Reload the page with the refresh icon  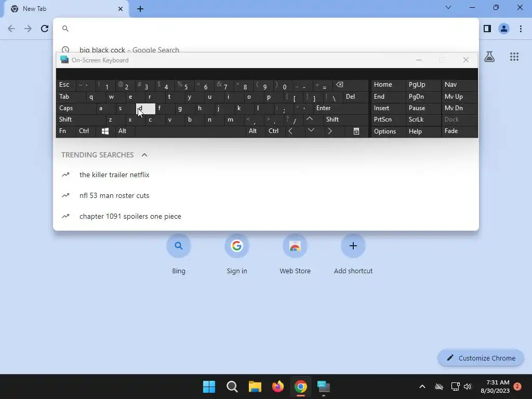(45, 29)
